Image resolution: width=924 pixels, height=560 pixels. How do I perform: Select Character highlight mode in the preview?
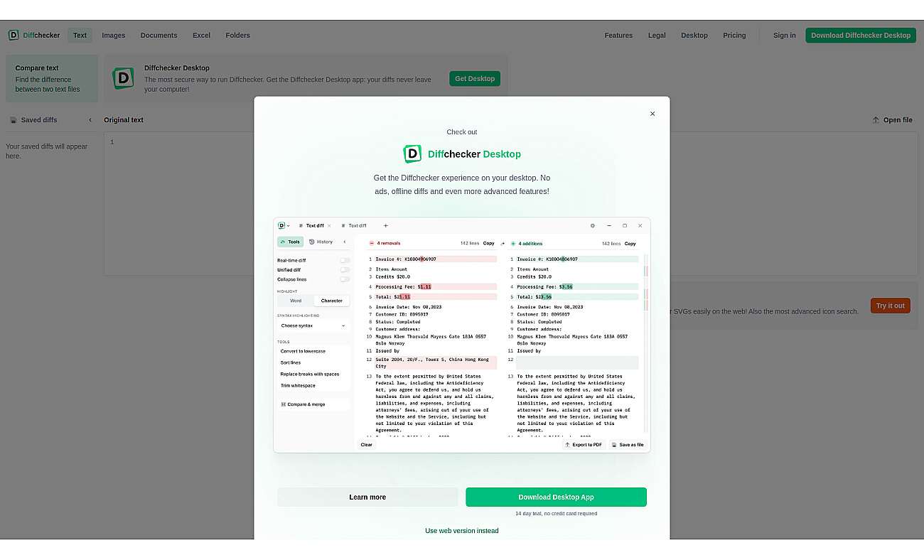click(x=331, y=301)
